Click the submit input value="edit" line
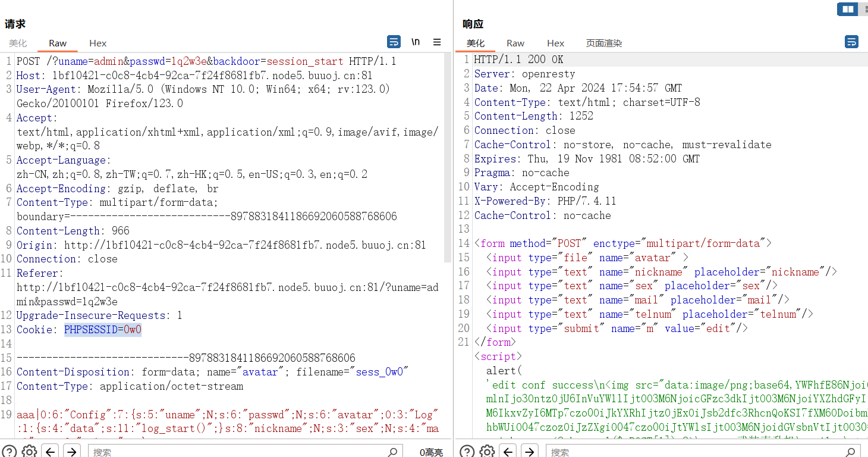 coord(617,328)
